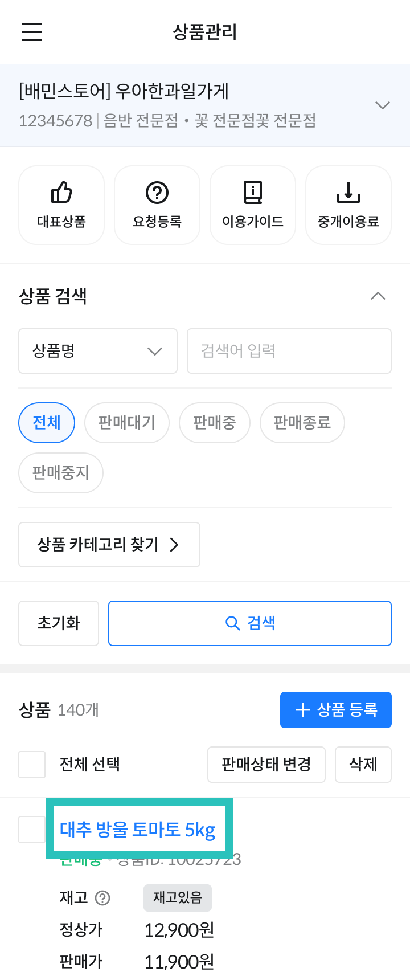
Task: Open the 상품명 search type dropdown
Action: click(98, 351)
